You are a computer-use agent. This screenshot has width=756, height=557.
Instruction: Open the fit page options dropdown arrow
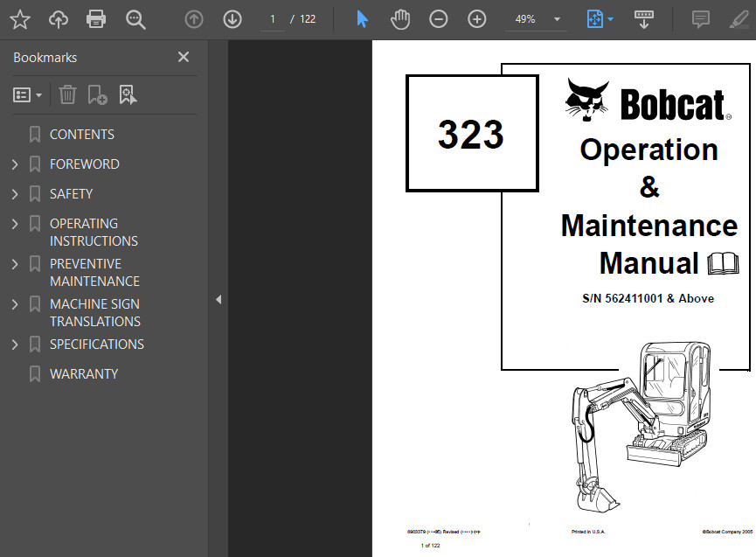(x=610, y=19)
